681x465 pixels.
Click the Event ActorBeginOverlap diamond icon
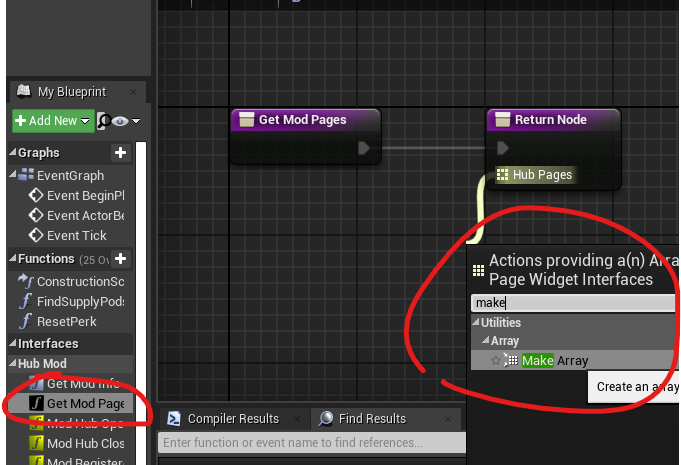tap(36, 215)
